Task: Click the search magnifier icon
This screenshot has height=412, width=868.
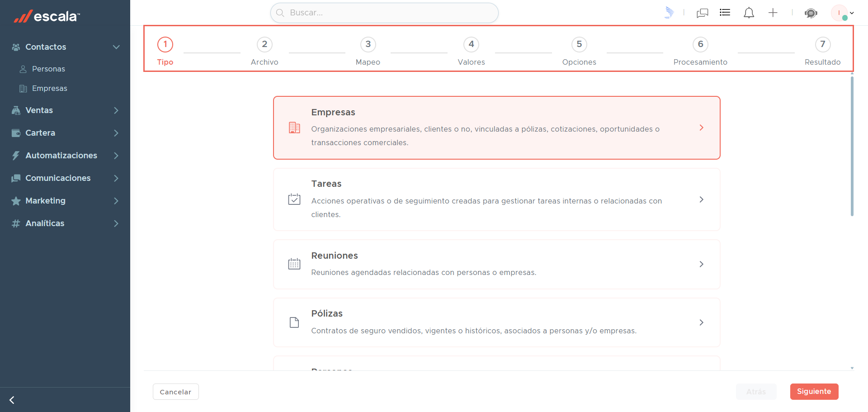Action: [280, 13]
